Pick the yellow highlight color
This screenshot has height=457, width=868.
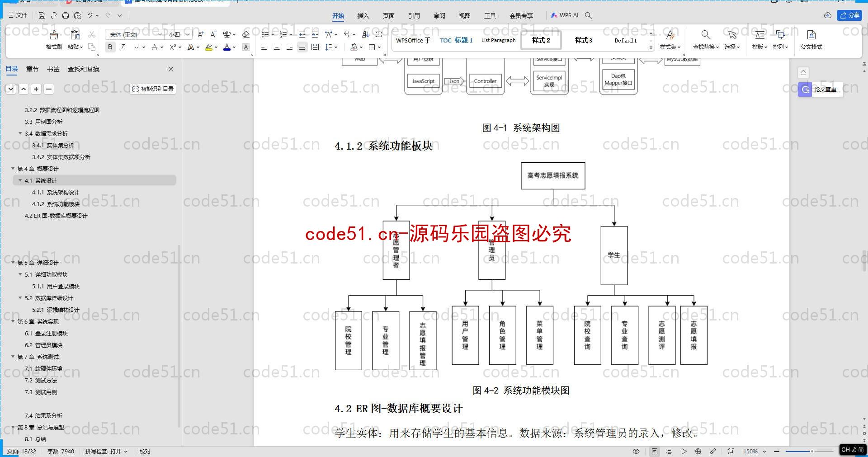click(x=208, y=47)
